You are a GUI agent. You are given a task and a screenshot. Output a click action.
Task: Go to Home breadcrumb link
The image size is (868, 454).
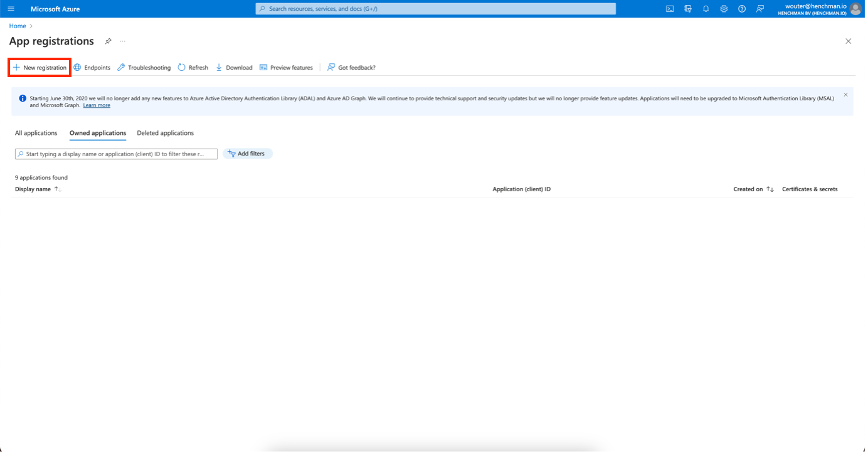point(18,26)
